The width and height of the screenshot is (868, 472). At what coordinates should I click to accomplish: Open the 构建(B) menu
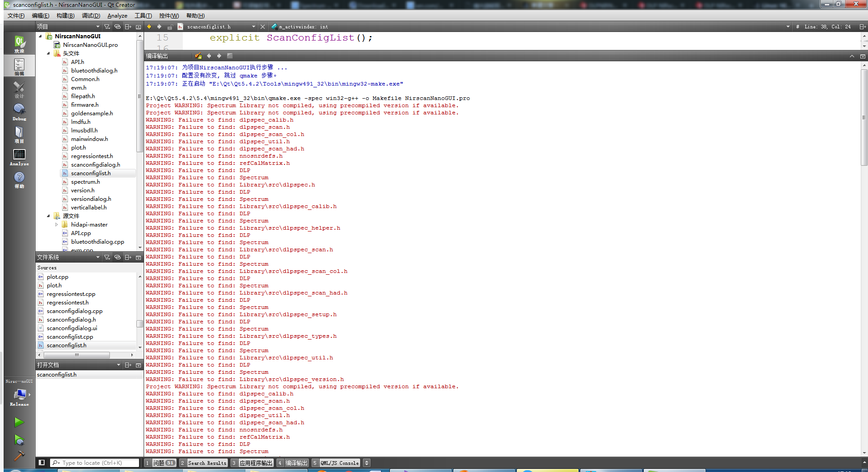(65, 16)
